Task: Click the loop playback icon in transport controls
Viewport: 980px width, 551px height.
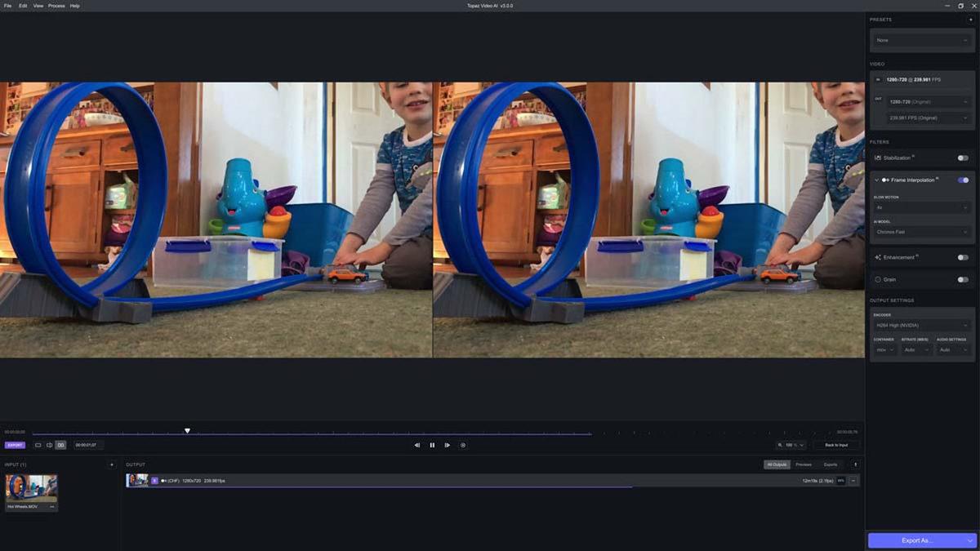Action: point(463,445)
